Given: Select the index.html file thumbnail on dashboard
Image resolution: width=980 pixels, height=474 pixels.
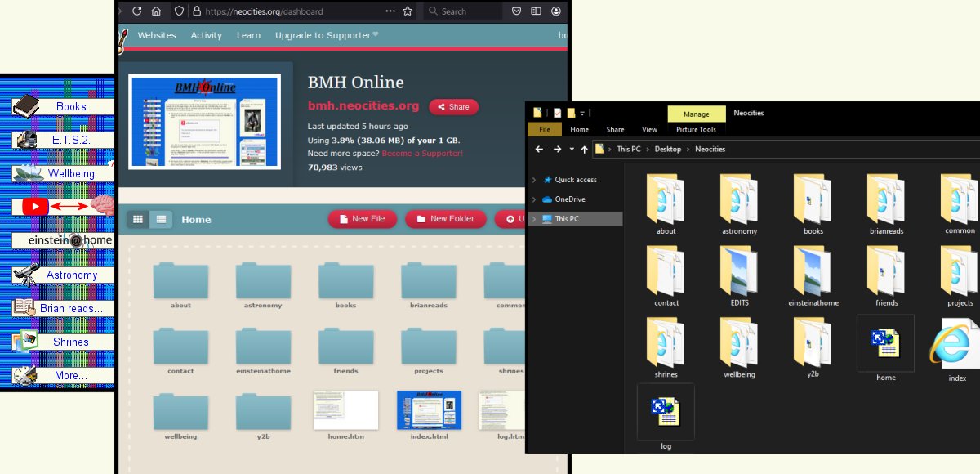Looking at the screenshot, I should (x=429, y=410).
